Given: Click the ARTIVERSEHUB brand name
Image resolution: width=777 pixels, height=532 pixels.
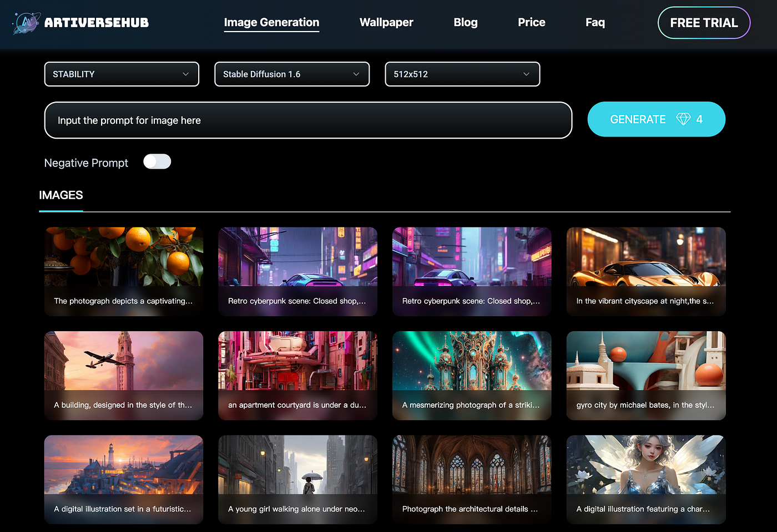Looking at the screenshot, I should pyautogui.click(x=97, y=23).
